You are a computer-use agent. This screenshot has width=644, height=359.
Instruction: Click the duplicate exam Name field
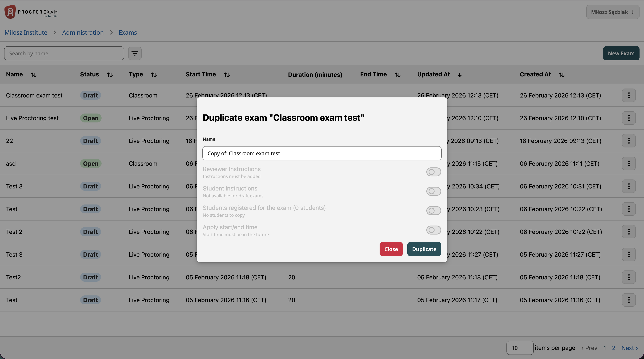pyautogui.click(x=322, y=153)
